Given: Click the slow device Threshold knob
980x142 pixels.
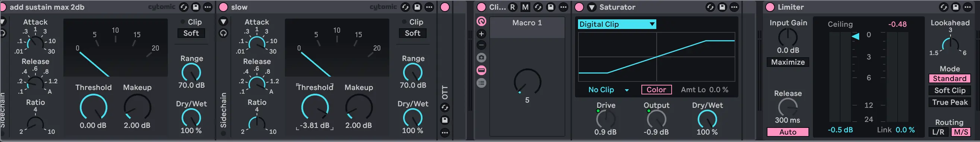Looking at the screenshot, I should tap(315, 107).
